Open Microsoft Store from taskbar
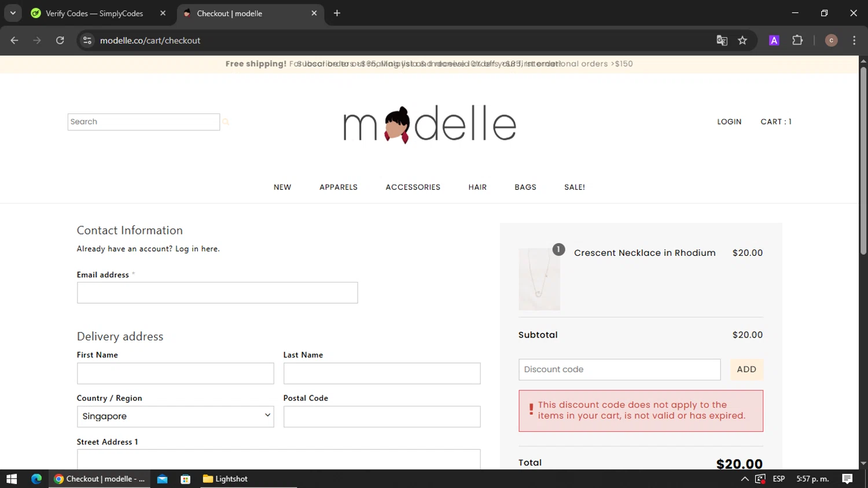Image resolution: width=868 pixels, height=488 pixels. point(186,479)
